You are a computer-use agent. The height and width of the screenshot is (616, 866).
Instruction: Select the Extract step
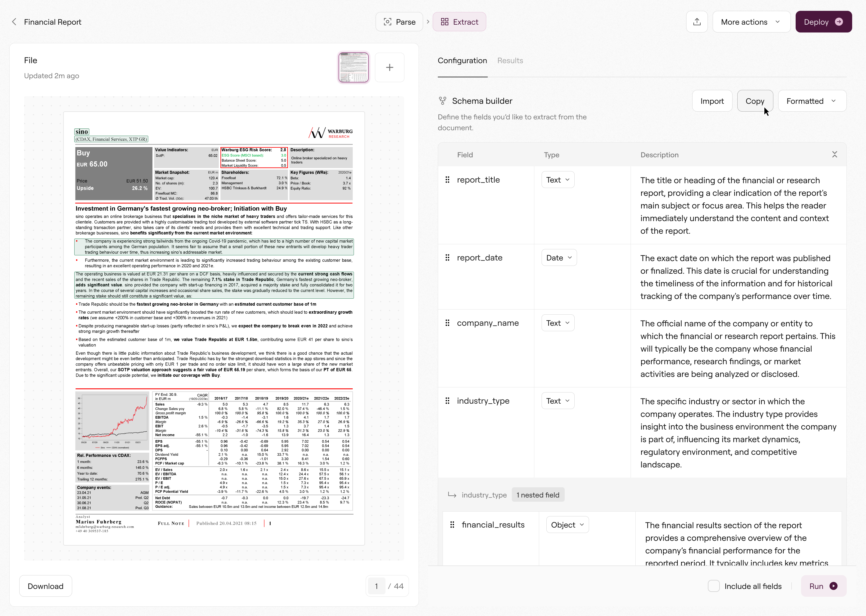pos(459,22)
